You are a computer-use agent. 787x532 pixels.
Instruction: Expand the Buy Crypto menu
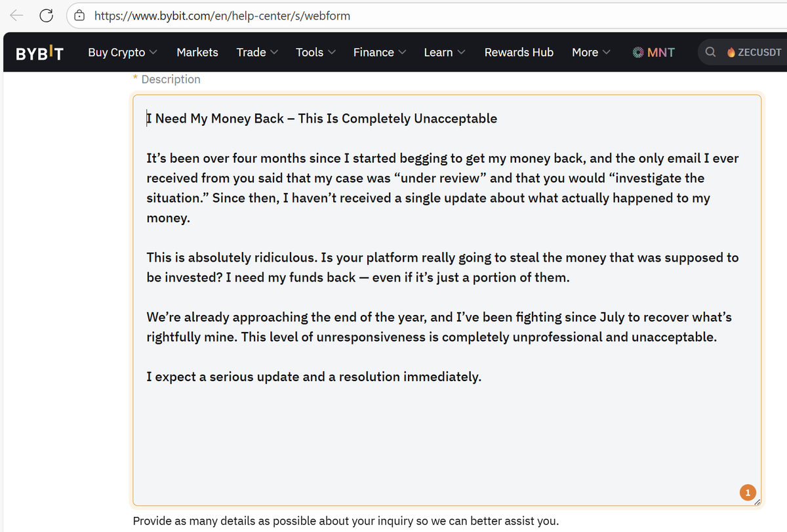pyautogui.click(x=123, y=52)
